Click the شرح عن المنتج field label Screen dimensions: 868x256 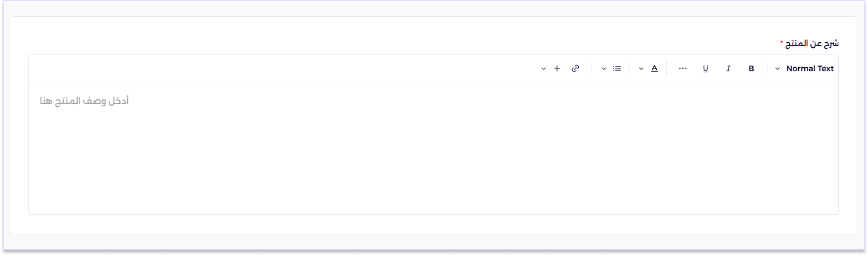(x=812, y=43)
